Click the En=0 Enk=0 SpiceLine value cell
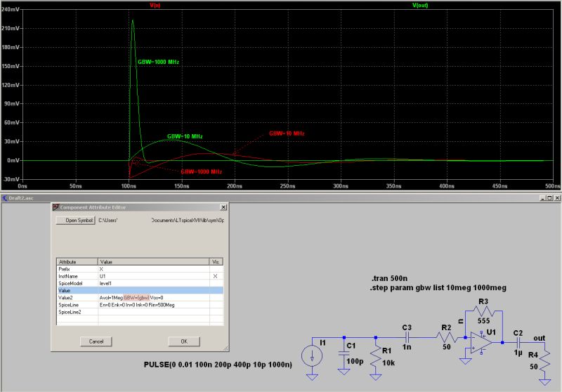 click(153, 305)
